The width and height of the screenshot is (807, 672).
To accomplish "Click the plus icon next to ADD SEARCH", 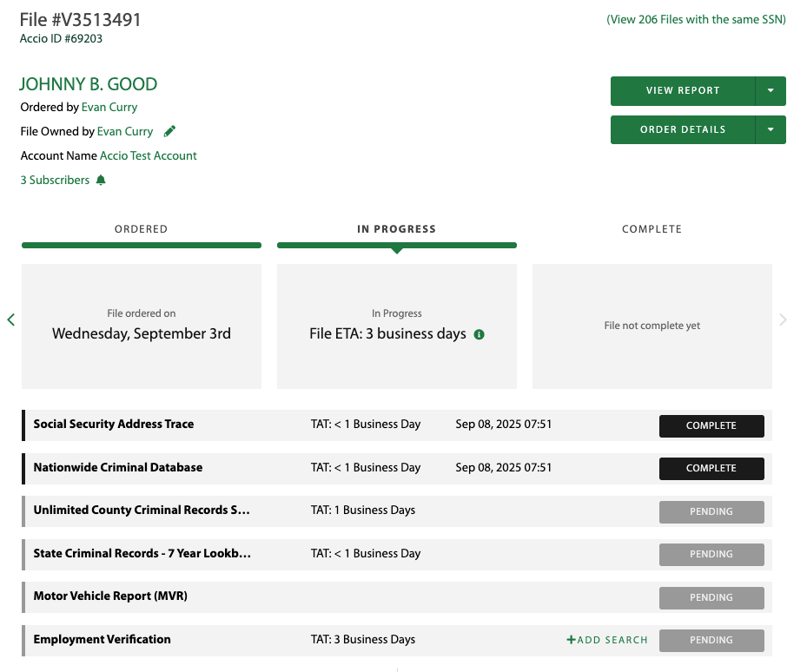I will pyautogui.click(x=570, y=639).
